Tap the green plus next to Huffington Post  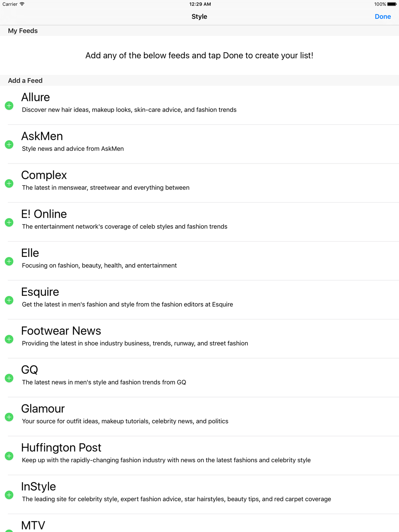[9, 456]
